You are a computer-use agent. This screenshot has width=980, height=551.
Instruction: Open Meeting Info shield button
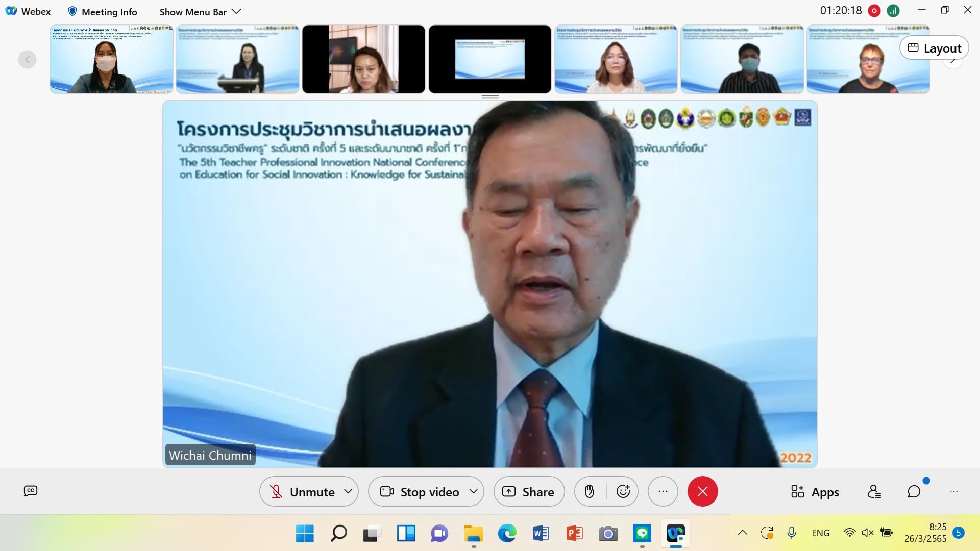point(103,11)
